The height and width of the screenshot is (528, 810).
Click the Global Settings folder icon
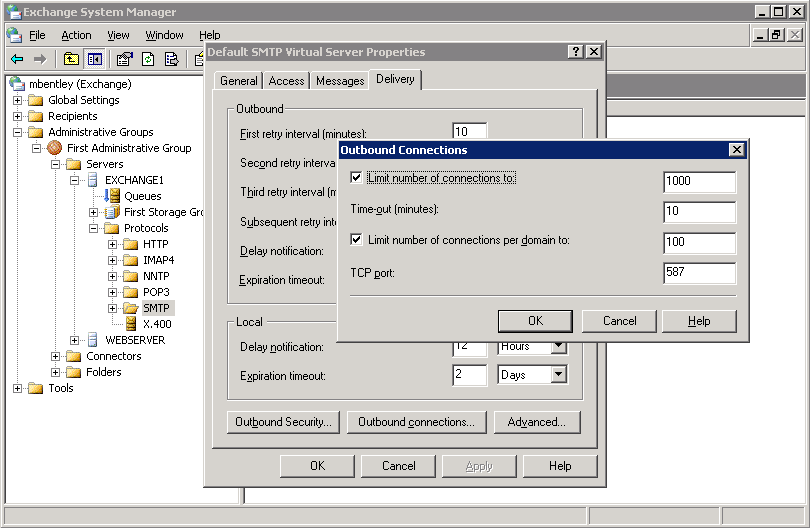[36, 100]
